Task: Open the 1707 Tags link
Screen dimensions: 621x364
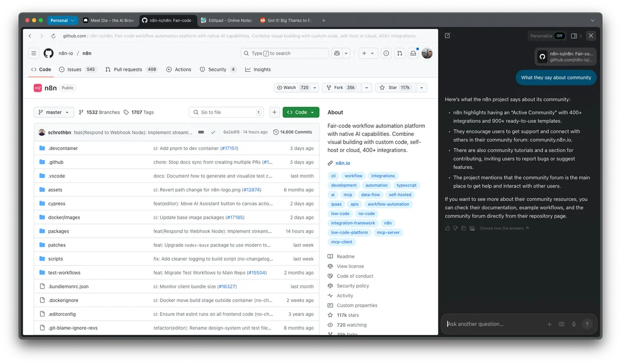Action: coord(139,112)
